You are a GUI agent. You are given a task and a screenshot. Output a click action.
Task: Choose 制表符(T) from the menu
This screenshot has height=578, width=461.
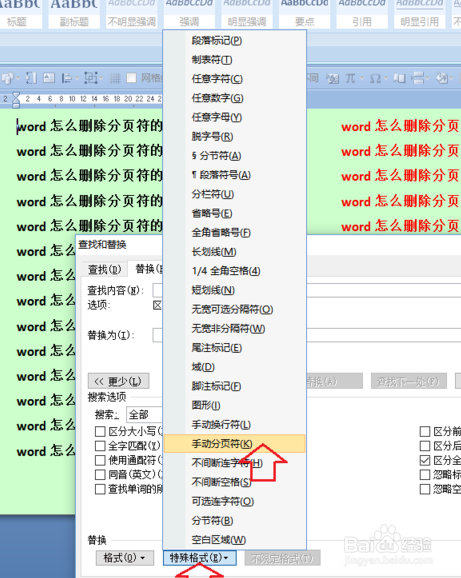point(235,60)
